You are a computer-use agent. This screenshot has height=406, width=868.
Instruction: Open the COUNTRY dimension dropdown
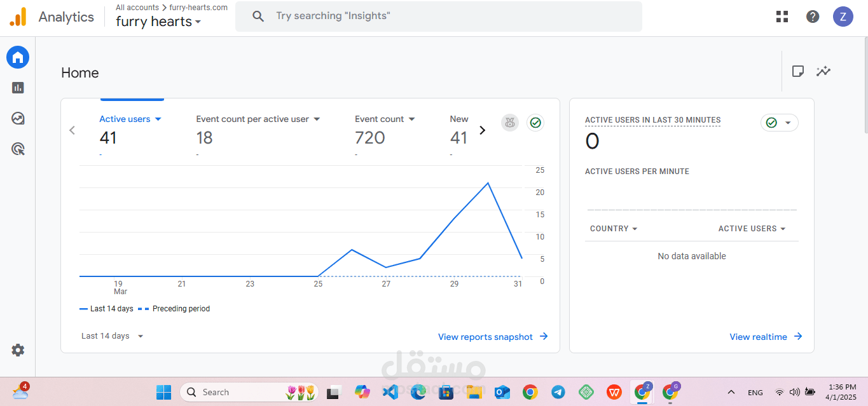pos(614,229)
